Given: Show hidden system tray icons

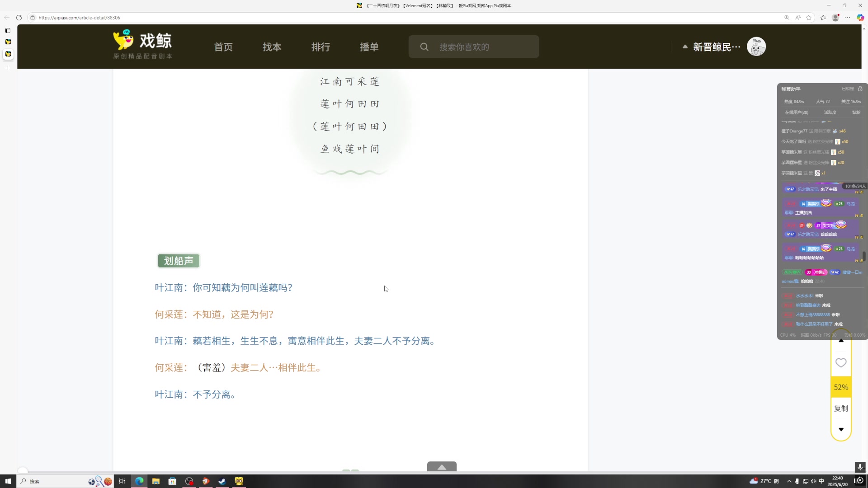Looking at the screenshot, I should point(789,481).
